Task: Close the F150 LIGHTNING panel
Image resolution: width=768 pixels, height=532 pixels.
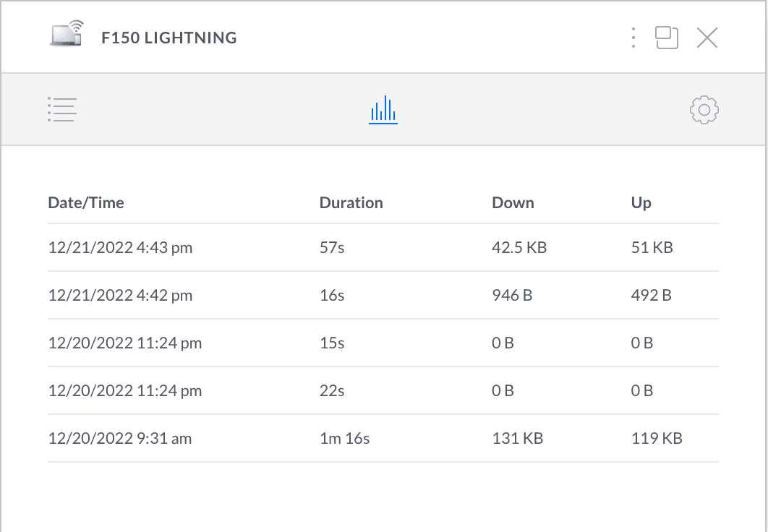Action: [x=707, y=38]
